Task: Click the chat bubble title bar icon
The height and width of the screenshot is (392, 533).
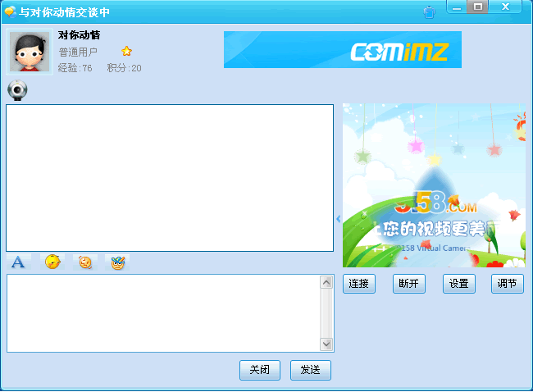Action: pos(10,12)
